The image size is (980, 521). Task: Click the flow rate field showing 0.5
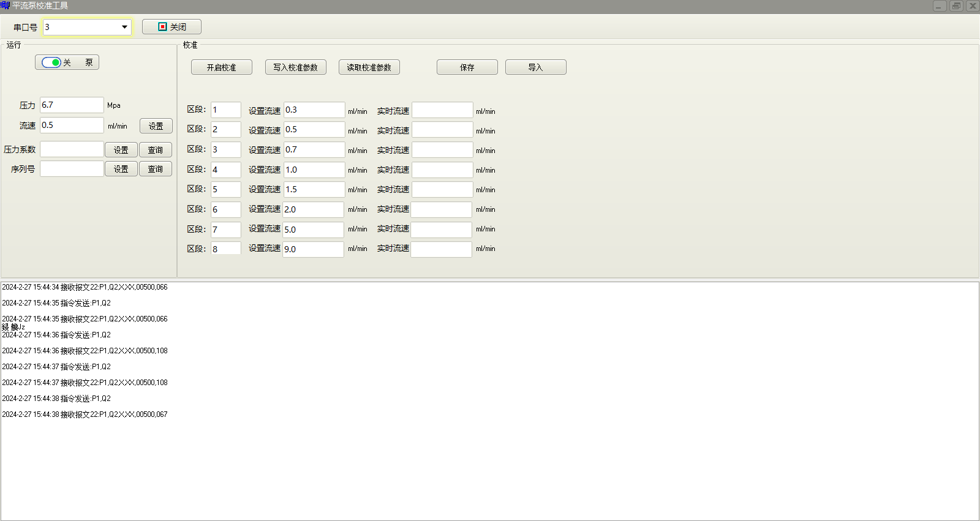pyautogui.click(x=72, y=126)
